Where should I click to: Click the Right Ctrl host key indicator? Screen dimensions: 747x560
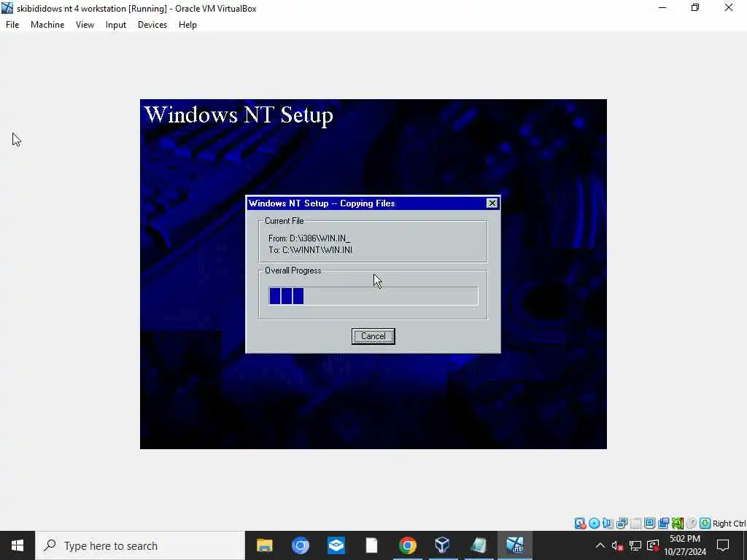(729, 524)
